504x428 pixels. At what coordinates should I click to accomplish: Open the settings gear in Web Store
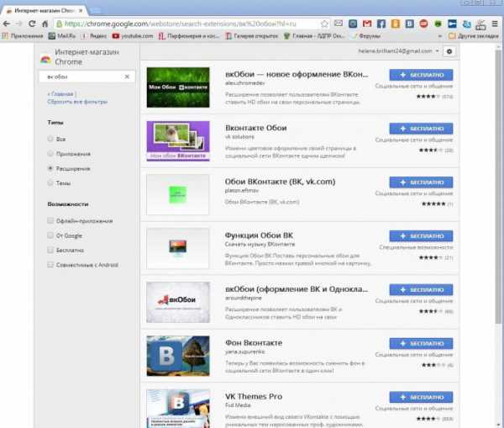(x=449, y=51)
